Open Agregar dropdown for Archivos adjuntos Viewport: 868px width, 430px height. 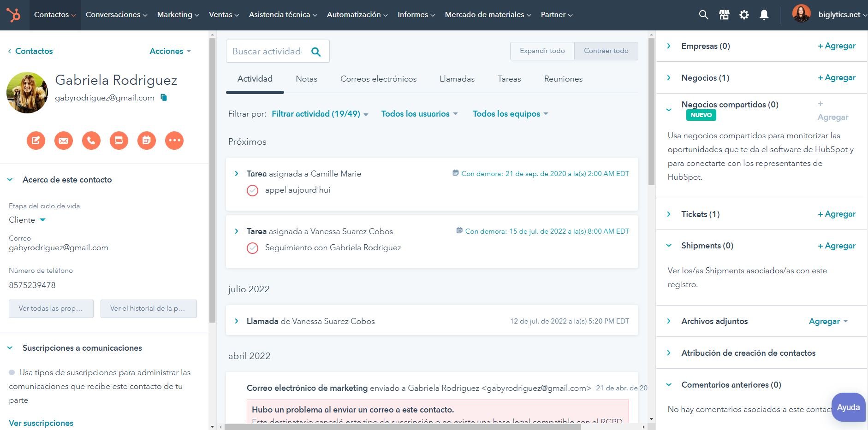(828, 321)
